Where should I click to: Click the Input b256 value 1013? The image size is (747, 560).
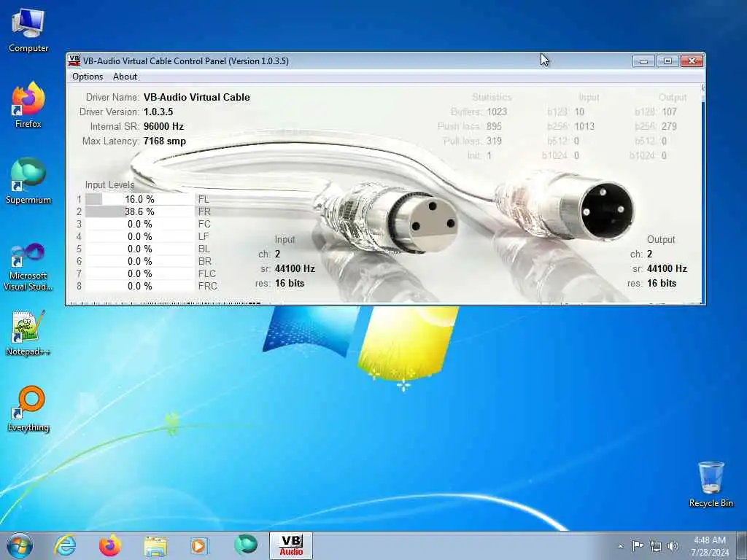(x=584, y=126)
